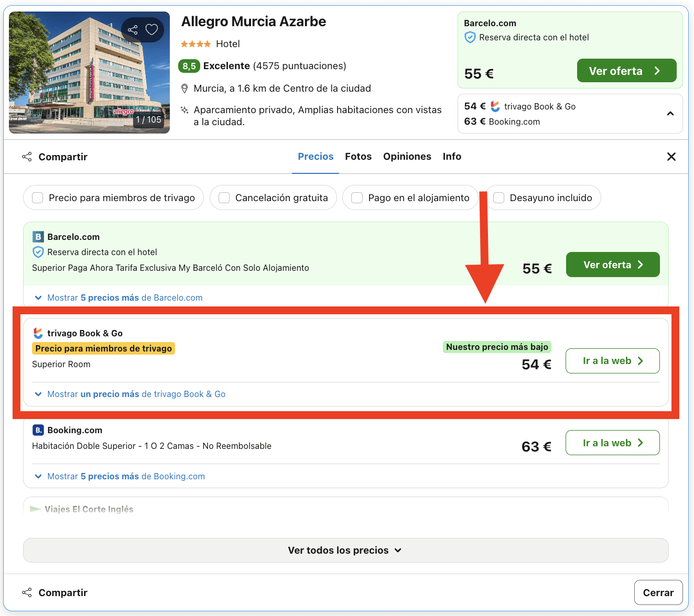The height and width of the screenshot is (616, 694).
Task: Collapse the top price list with chevron-up
Action: coord(670,114)
